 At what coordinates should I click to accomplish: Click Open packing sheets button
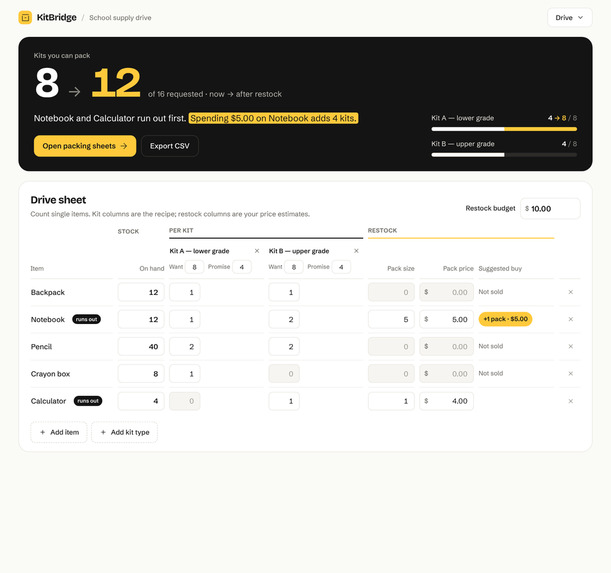[x=85, y=146]
